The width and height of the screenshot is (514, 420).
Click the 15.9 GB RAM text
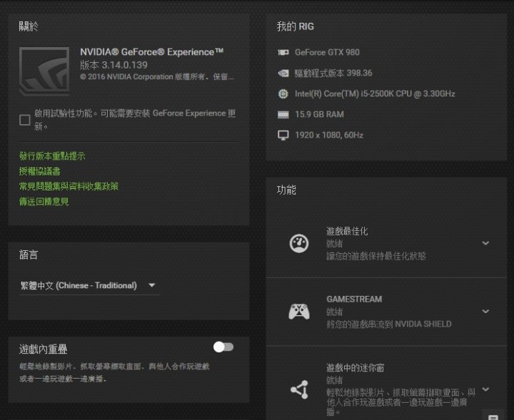coord(319,115)
